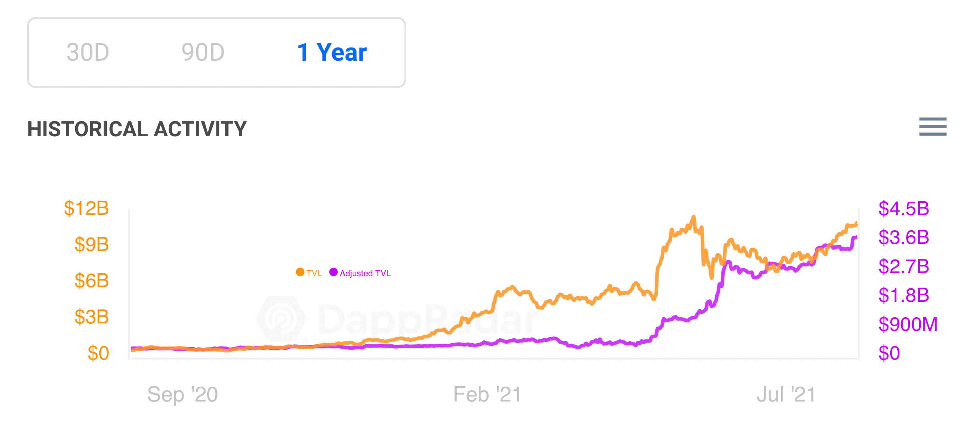This screenshot has height=448, width=980.
Task: Click the $0 orange axis label
Action: click(98, 353)
